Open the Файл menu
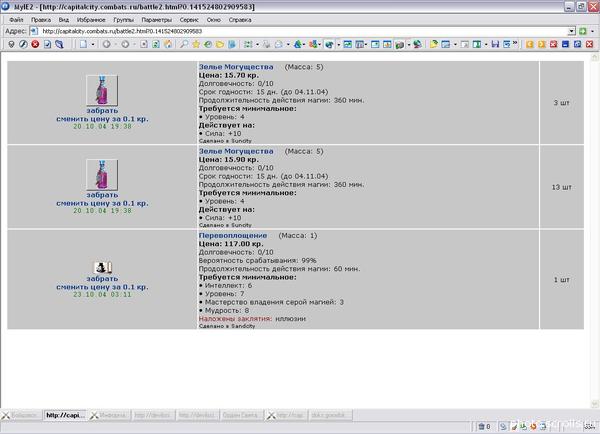The image size is (600, 434). click(16, 20)
